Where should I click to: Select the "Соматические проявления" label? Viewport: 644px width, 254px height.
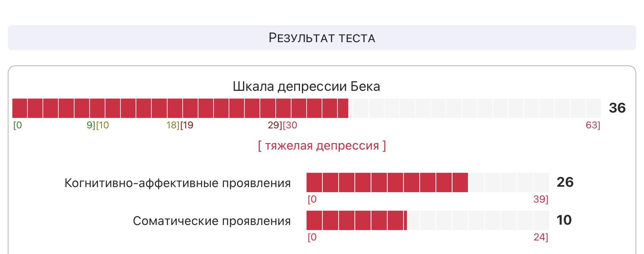click(x=212, y=221)
